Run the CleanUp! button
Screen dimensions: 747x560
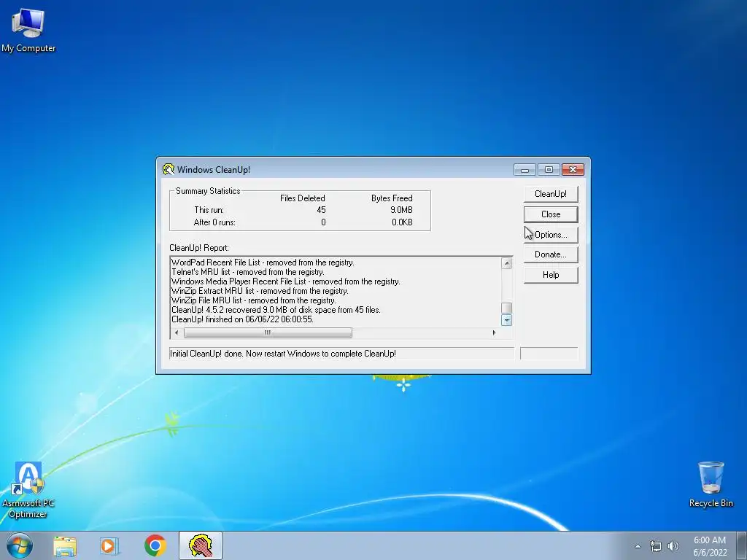(x=551, y=194)
